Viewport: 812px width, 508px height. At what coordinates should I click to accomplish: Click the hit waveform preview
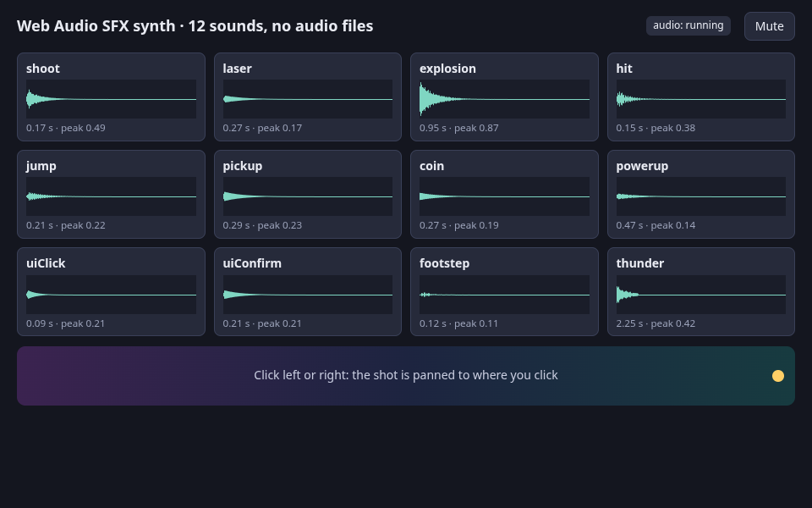[700, 99]
